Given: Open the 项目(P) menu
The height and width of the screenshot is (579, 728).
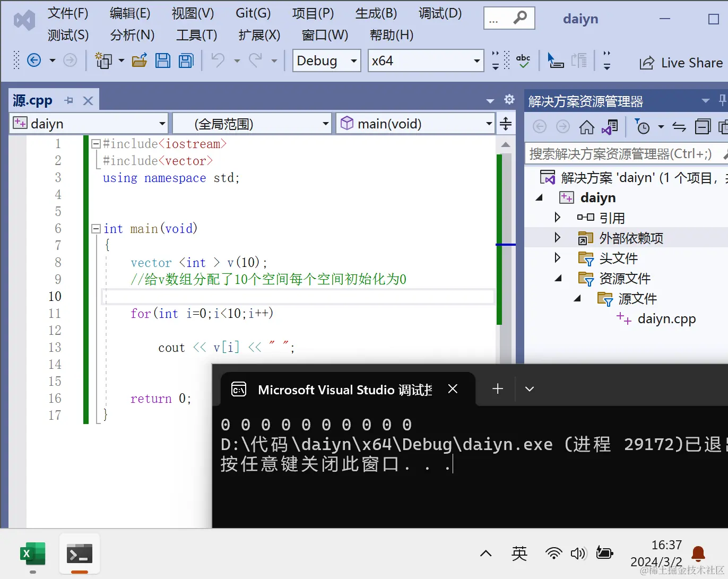Looking at the screenshot, I should click(313, 13).
